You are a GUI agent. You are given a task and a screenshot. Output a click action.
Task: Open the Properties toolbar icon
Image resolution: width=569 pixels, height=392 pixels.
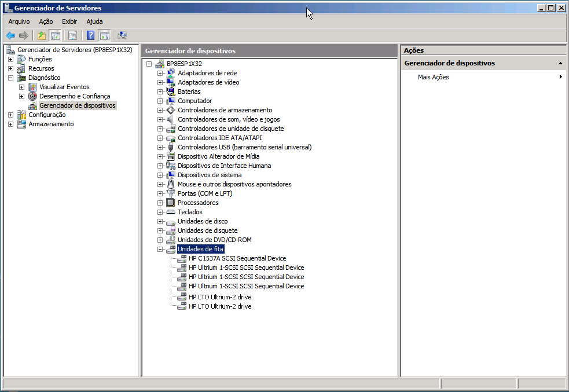pos(73,35)
